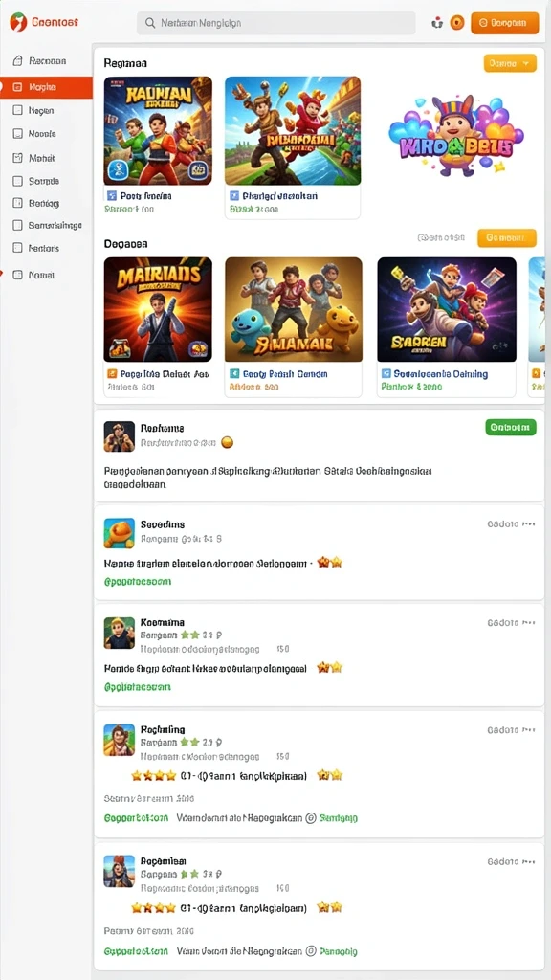Select the 'Recnana' sidebar menu item

46,61
